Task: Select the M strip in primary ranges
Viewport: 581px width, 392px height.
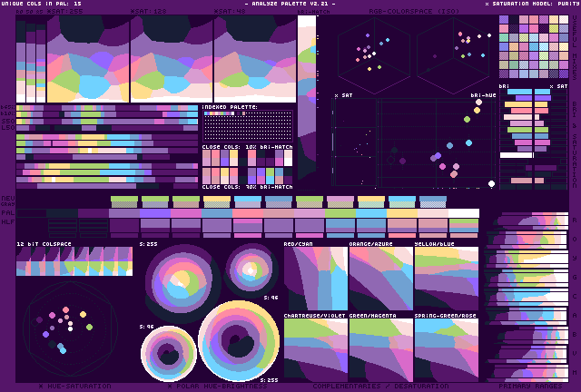Action: pyautogui.click(x=527, y=372)
